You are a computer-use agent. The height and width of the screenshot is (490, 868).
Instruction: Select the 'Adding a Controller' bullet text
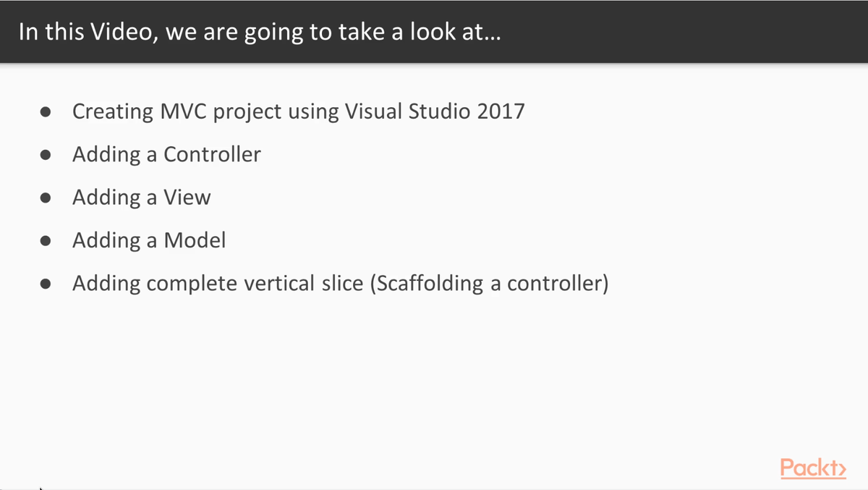pos(166,155)
